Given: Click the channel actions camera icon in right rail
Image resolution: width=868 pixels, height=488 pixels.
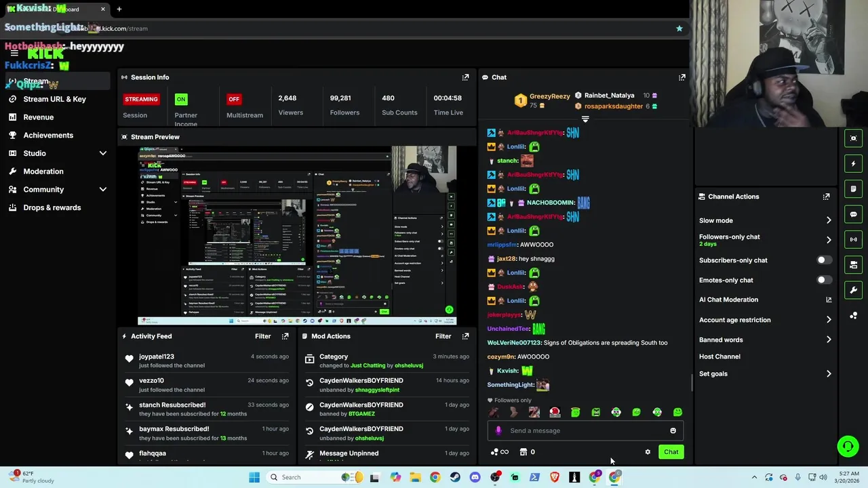Looking at the screenshot, I should click(x=854, y=264).
